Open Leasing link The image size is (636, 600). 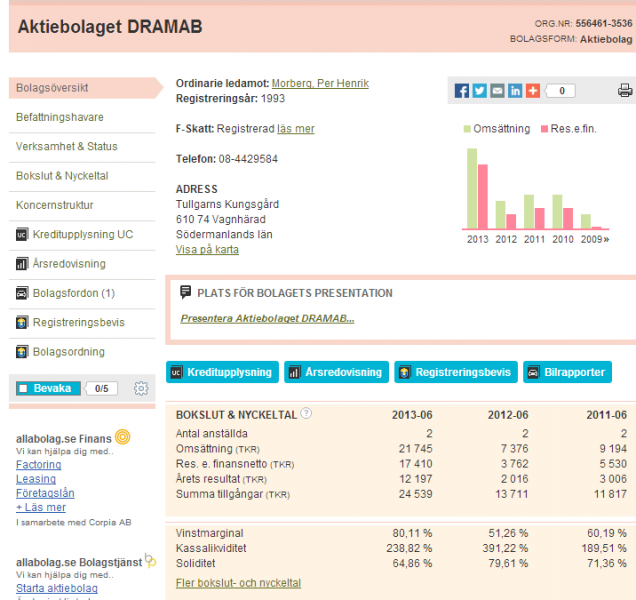(36, 479)
